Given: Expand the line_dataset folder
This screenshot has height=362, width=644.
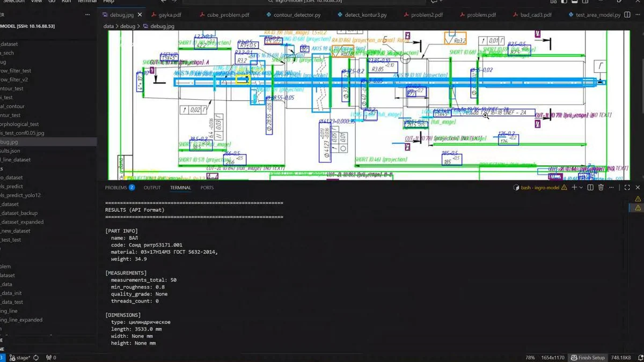Looking at the screenshot, I should pyautogui.click(x=48, y=160).
